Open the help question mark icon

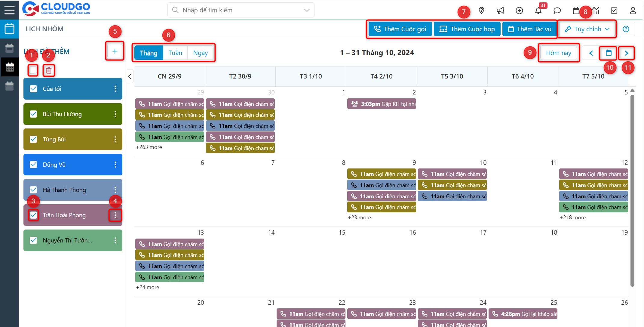coord(626,29)
